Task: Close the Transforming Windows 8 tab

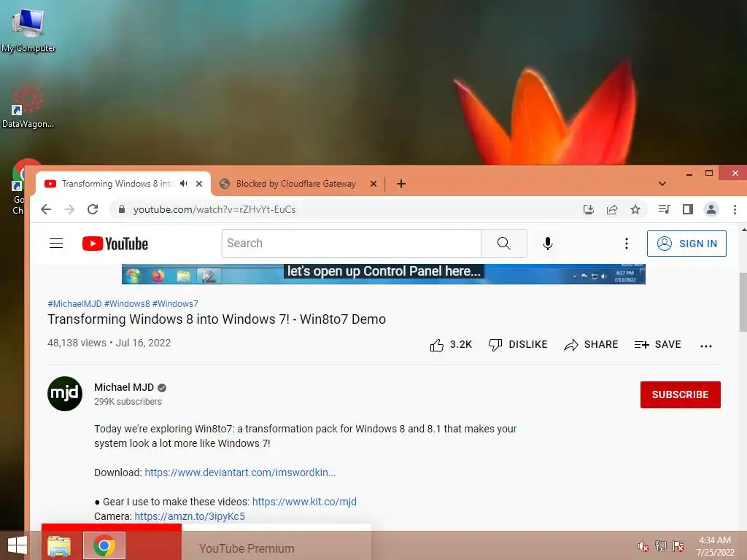Action: [199, 184]
